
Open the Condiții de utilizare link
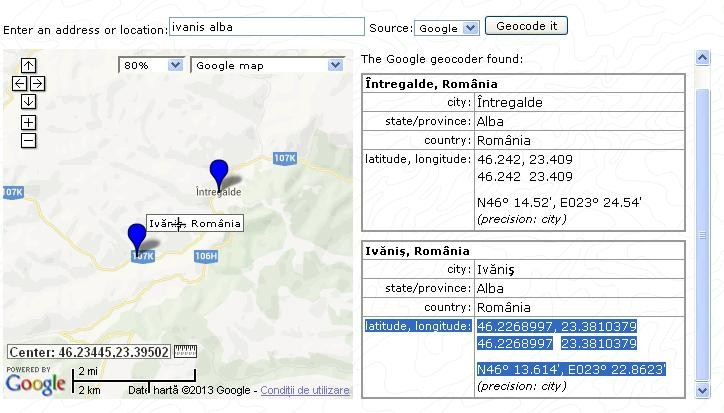click(x=305, y=390)
